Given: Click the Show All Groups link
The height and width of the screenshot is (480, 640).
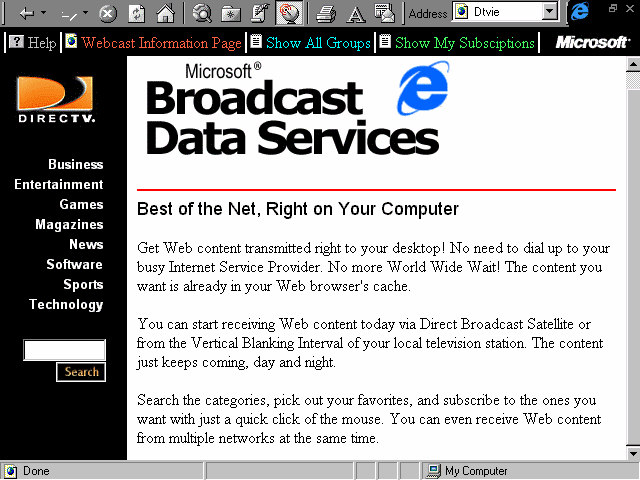Looking at the screenshot, I should click(x=318, y=43).
